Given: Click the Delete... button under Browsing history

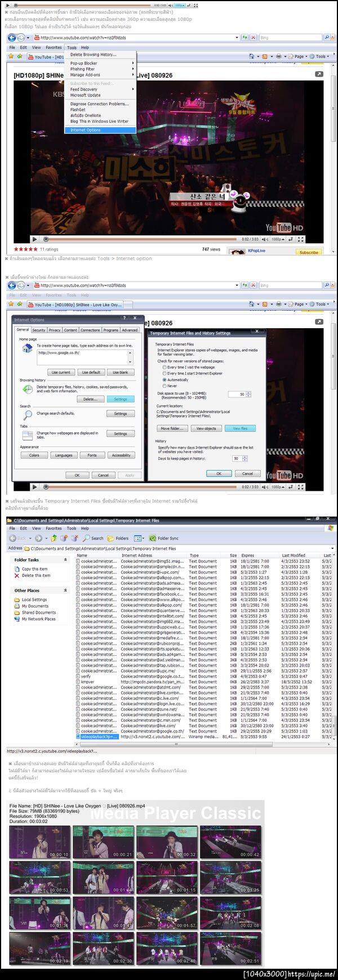Looking at the screenshot, I should click(x=90, y=399).
